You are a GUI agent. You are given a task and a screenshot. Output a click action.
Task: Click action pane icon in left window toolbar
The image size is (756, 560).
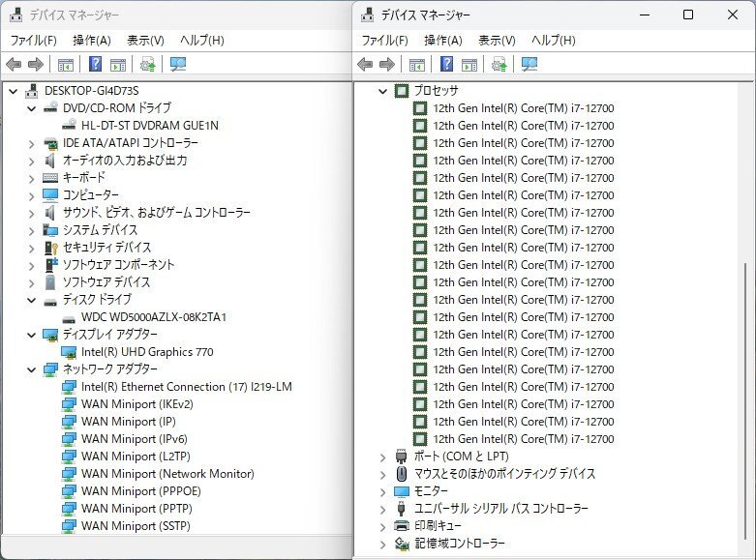pyautogui.click(x=118, y=64)
